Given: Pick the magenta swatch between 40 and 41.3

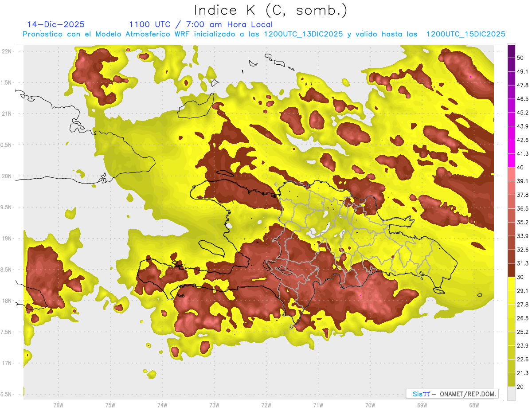Looking at the screenshot, I should coord(511,160).
